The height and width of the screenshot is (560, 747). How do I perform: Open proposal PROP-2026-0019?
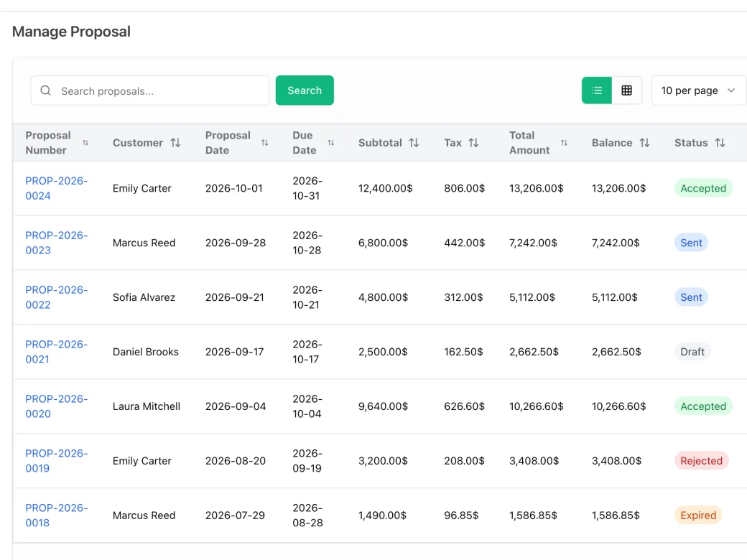click(x=57, y=461)
